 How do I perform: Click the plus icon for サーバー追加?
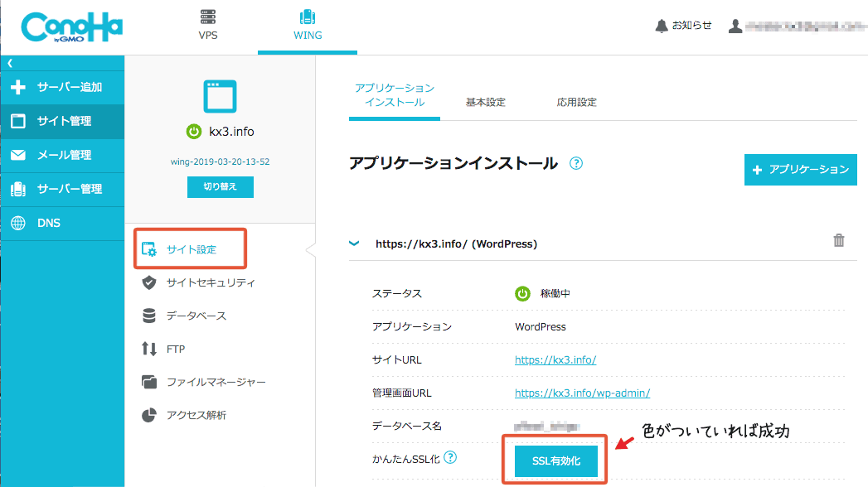18,87
